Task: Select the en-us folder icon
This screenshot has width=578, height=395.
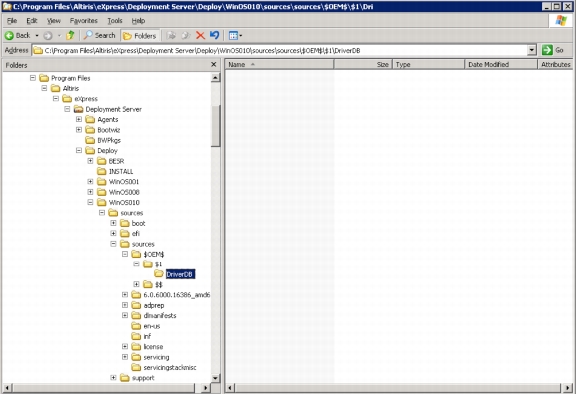Action: pyautogui.click(x=136, y=326)
